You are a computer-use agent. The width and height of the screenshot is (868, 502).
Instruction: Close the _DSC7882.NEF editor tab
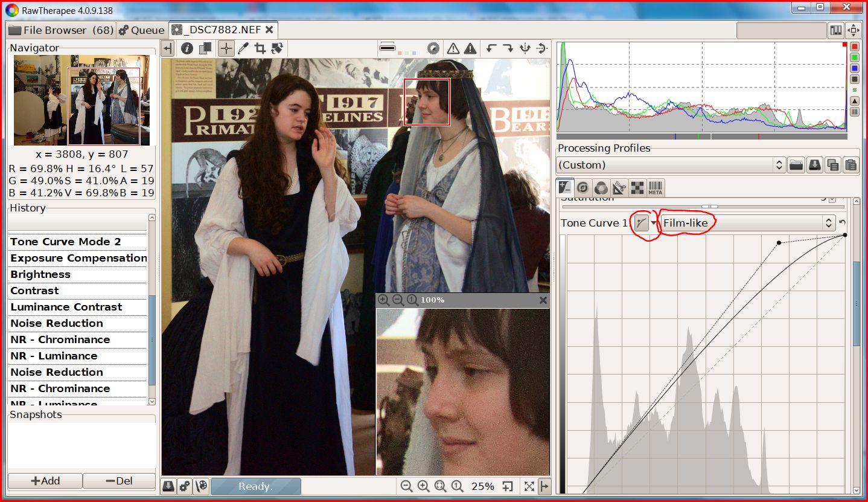(x=269, y=30)
